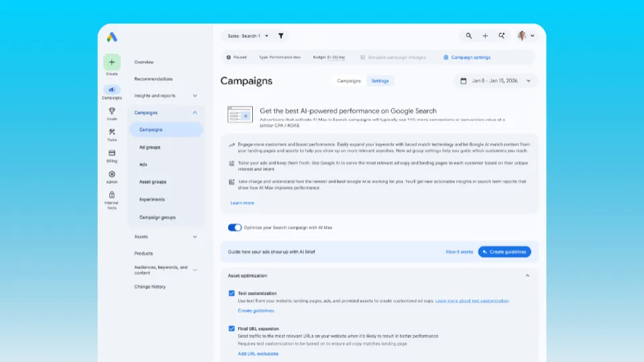Open Ad groups page
The image size is (644, 362).
tap(150, 147)
